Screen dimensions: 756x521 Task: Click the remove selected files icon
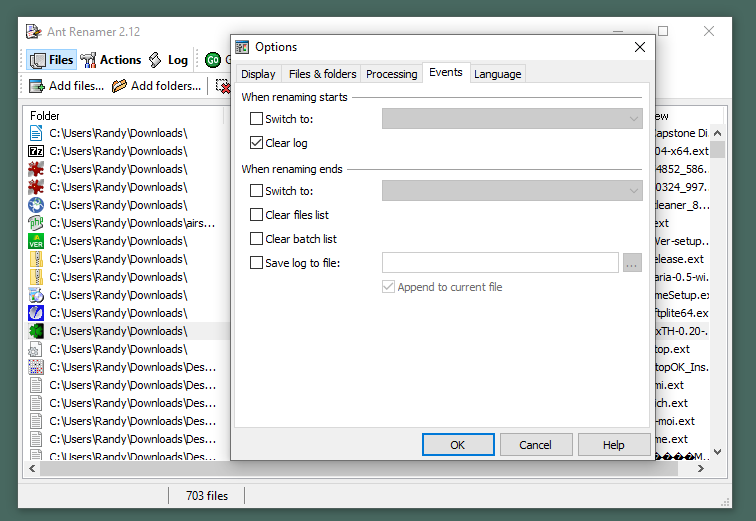tap(223, 86)
